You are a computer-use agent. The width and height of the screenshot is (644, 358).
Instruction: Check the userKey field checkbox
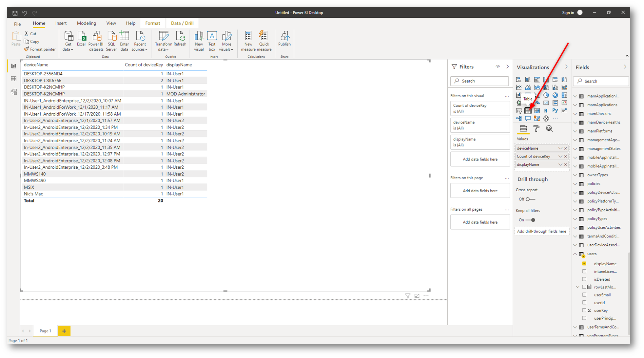[584, 310]
